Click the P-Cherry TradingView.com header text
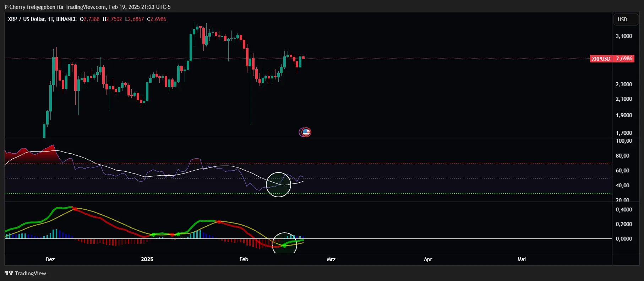 coord(87,7)
